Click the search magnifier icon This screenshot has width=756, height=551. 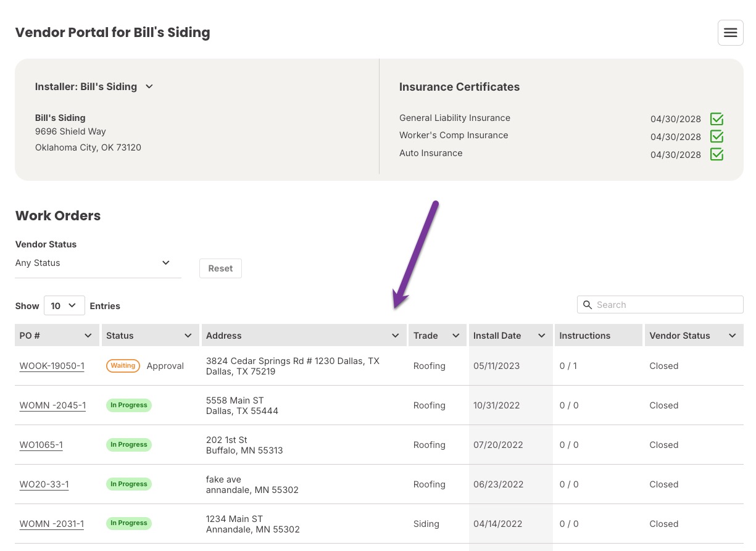pyautogui.click(x=588, y=305)
